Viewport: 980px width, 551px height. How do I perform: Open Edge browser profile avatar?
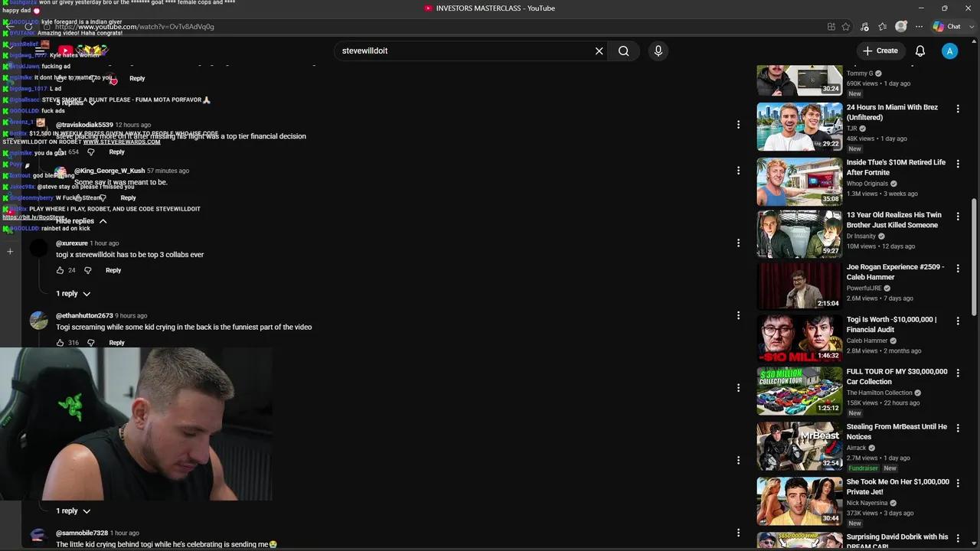tap(901, 26)
